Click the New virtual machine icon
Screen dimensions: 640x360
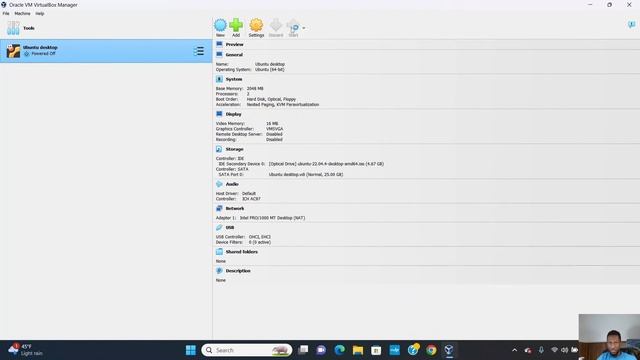[220, 25]
